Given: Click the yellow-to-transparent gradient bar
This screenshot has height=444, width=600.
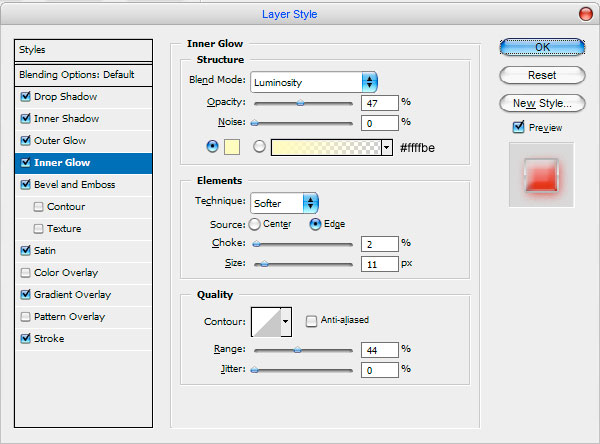Looking at the screenshot, I should pyautogui.click(x=326, y=147).
